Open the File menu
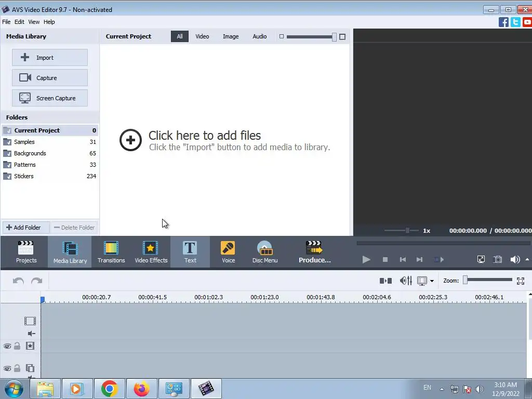 click(6, 22)
